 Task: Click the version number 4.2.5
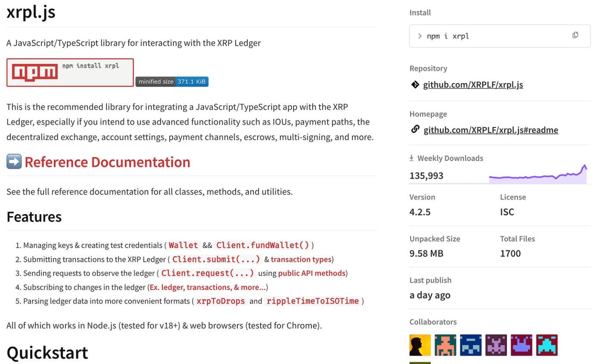pos(420,212)
